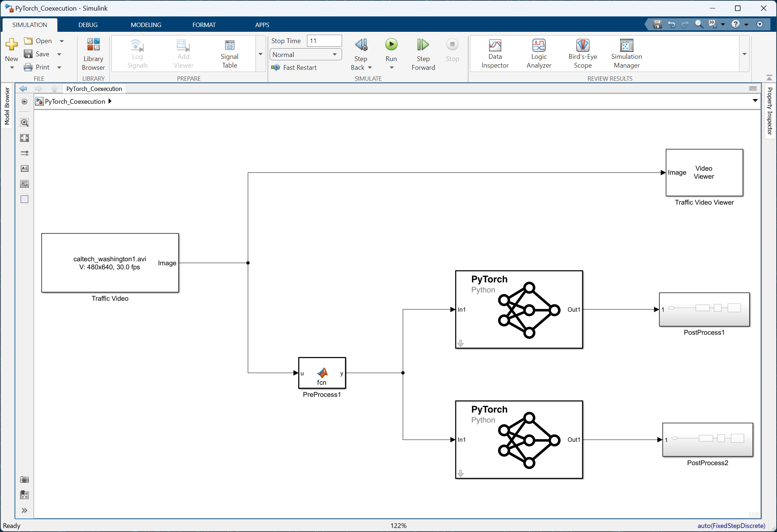The width and height of the screenshot is (777, 532).
Task: Open the Model Browser side panel
Action: tap(7, 106)
